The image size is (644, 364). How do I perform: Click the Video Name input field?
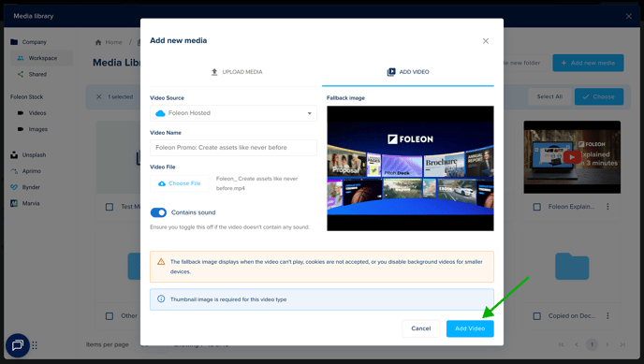pos(233,147)
